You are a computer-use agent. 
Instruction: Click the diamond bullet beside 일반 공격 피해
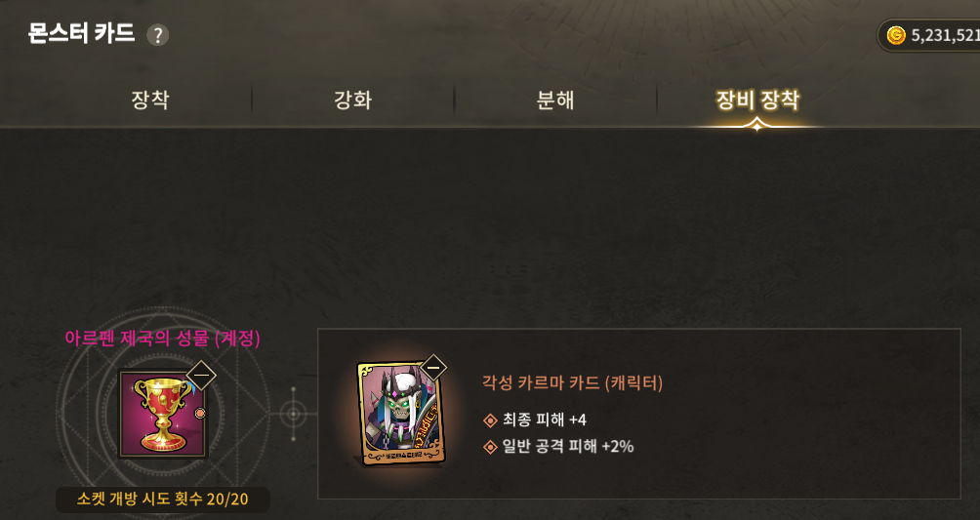(x=491, y=446)
